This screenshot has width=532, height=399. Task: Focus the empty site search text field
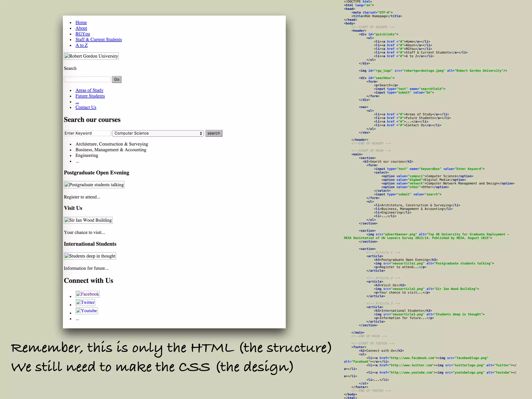(x=87, y=79)
